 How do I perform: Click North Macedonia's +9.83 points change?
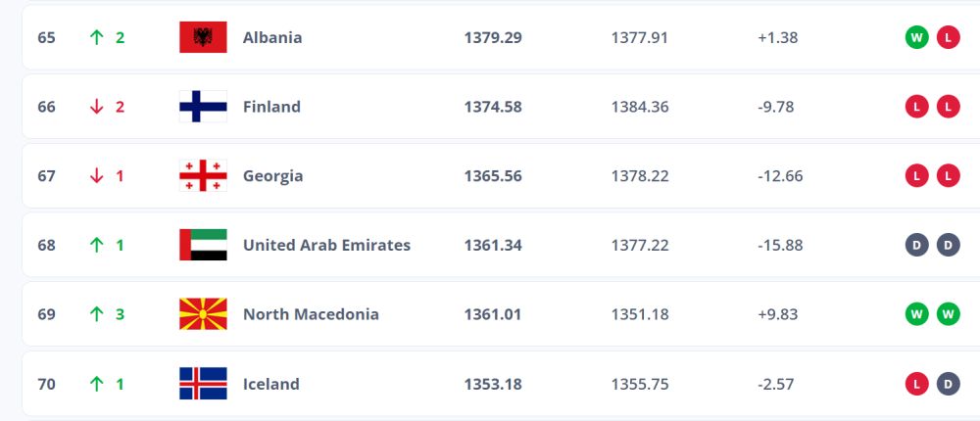tap(778, 314)
